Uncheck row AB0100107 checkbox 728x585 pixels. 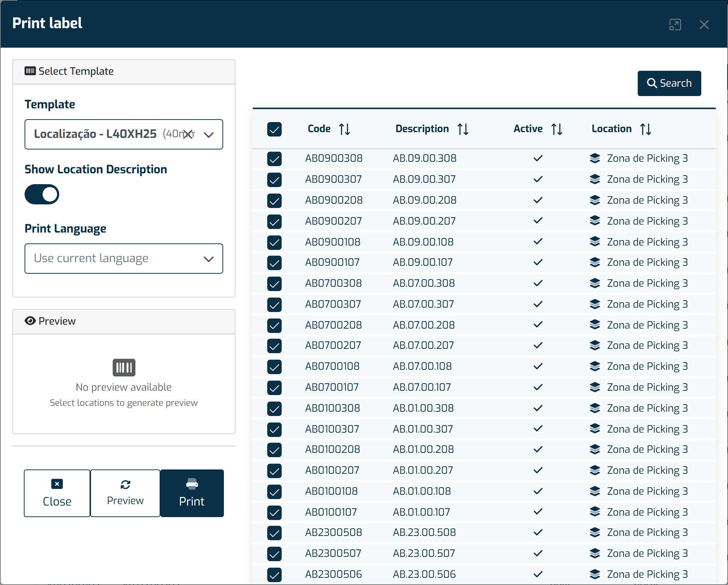pyautogui.click(x=274, y=513)
